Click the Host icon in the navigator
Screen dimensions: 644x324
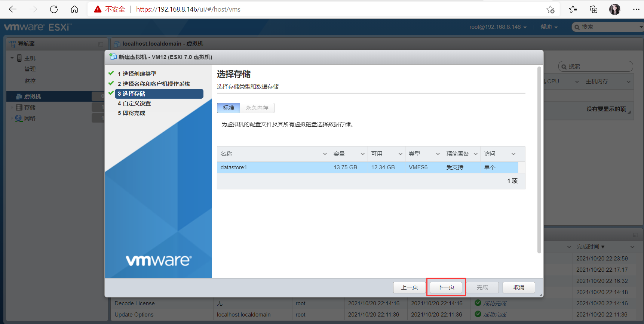pos(19,58)
